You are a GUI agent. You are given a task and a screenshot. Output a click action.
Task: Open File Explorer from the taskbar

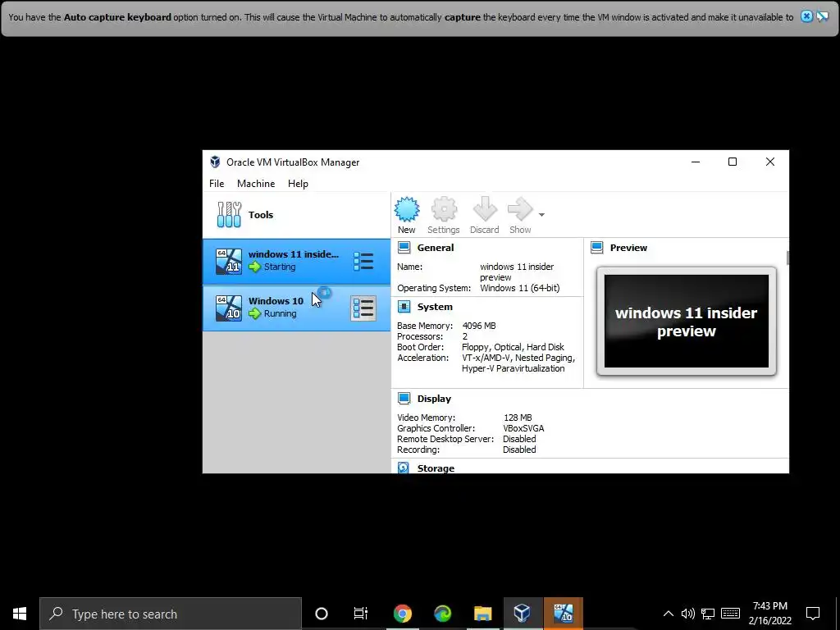[482, 614]
